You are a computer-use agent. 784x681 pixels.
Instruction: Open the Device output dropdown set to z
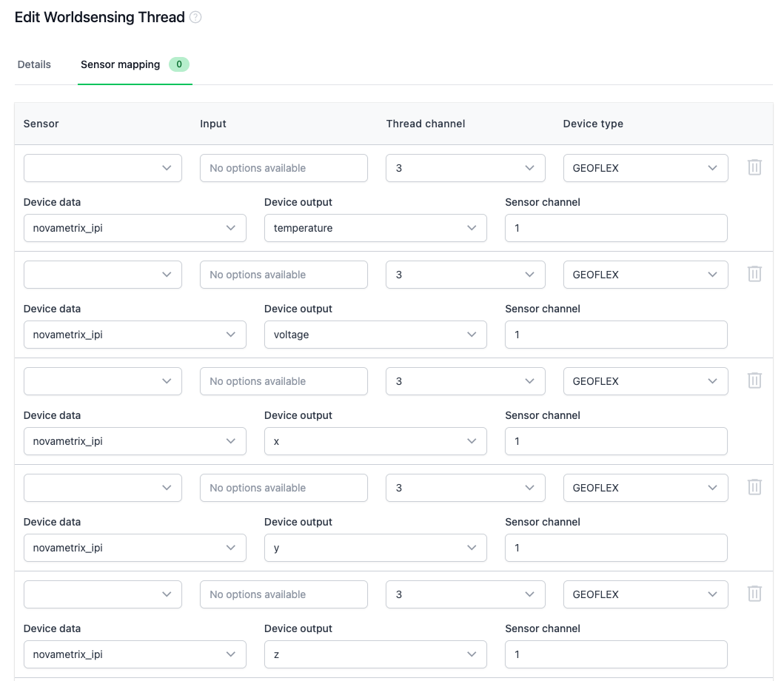pyautogui.click(x=375, y=654)
